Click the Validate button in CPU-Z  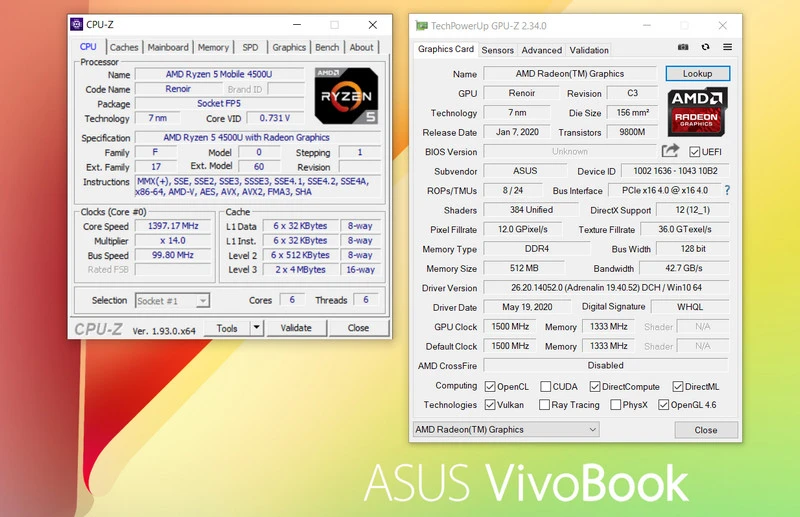point(296,328)
